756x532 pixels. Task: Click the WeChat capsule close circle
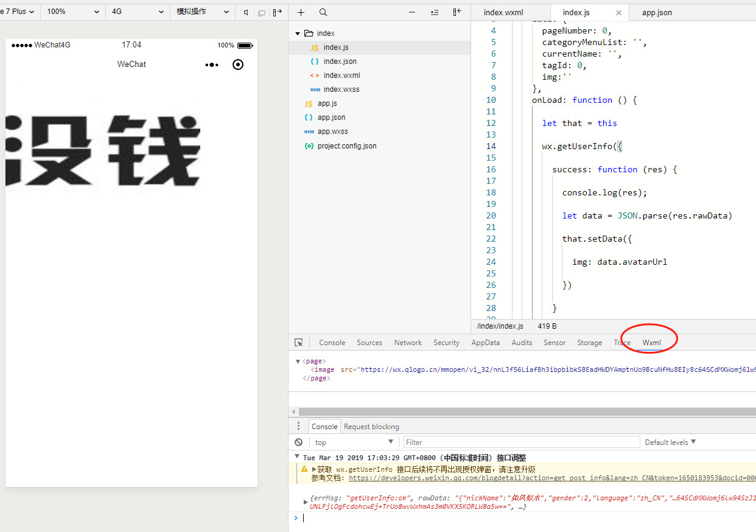pyautogui.click(x=238, y=65)
